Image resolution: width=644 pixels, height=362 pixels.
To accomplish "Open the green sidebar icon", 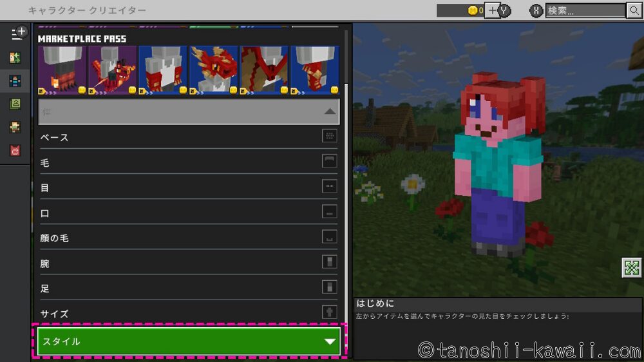I will pos(15,104).
